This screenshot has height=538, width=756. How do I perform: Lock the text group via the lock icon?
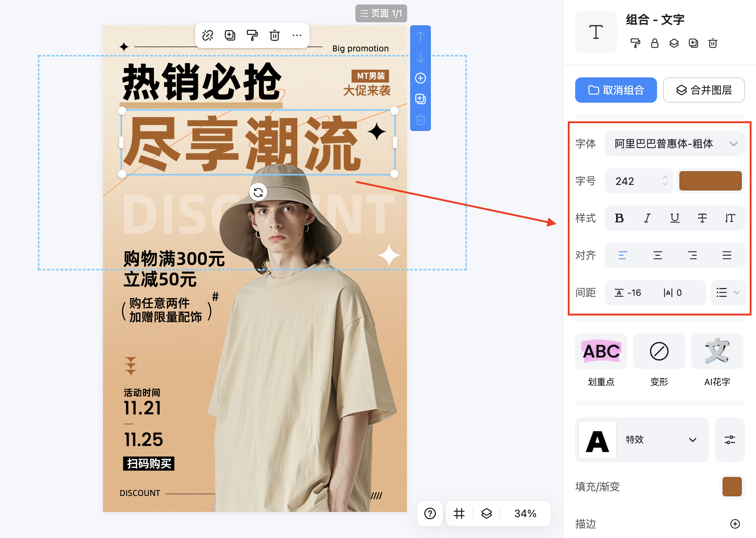pos(654,43)
